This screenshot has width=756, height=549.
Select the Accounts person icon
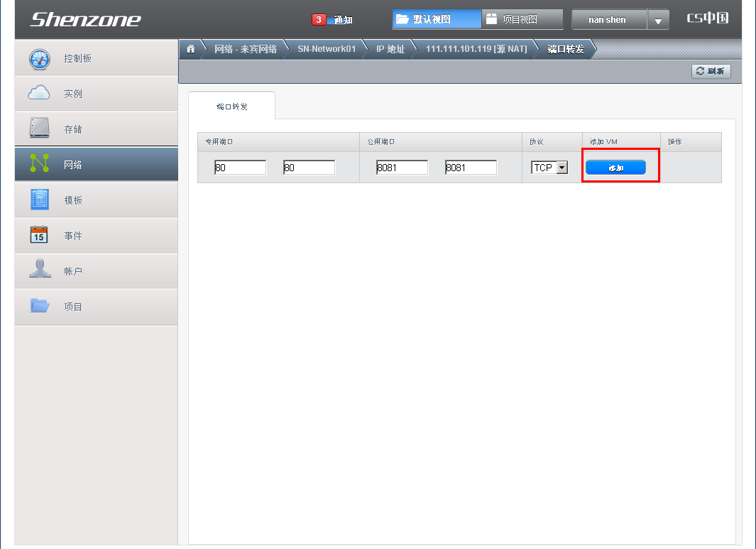click(39, 270)
